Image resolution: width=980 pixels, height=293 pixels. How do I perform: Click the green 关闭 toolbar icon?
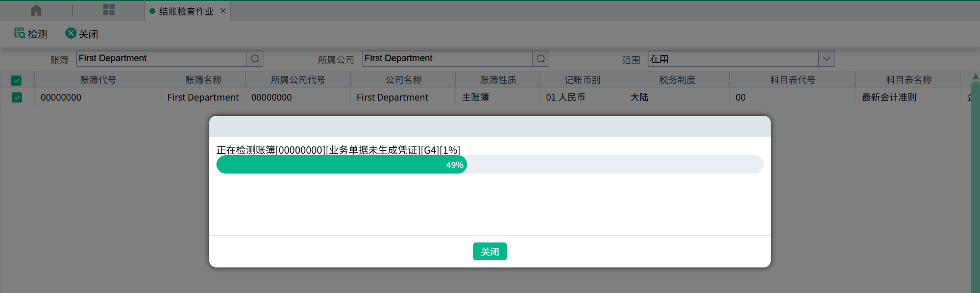(71, 33)
